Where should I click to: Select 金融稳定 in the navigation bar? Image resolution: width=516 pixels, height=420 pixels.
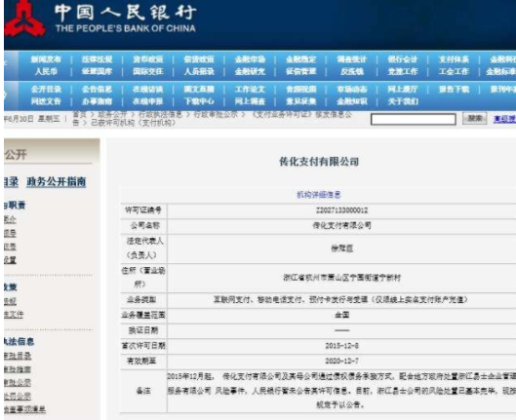(301, 59)
